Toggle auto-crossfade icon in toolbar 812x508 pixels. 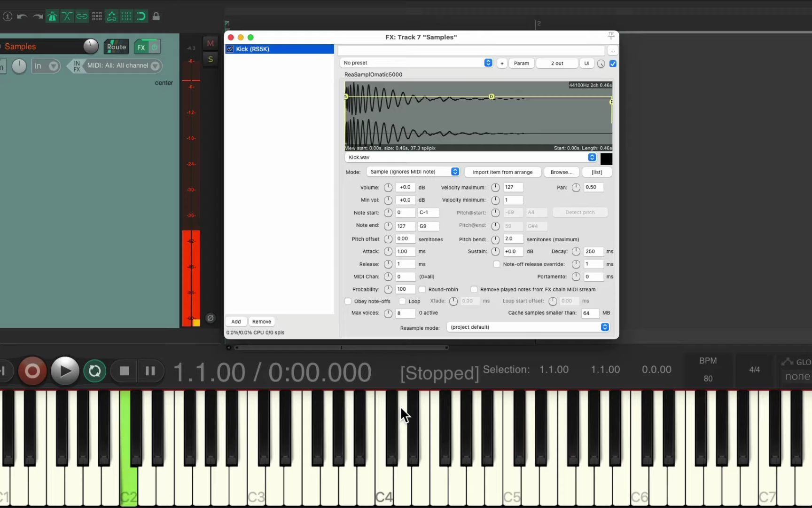67,16
